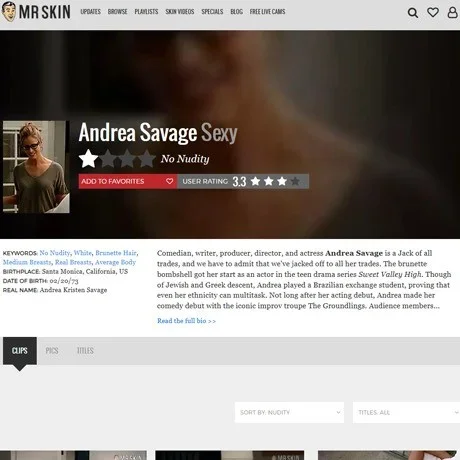Click heart icon in Add to Favorites

[x=169, y=181]
